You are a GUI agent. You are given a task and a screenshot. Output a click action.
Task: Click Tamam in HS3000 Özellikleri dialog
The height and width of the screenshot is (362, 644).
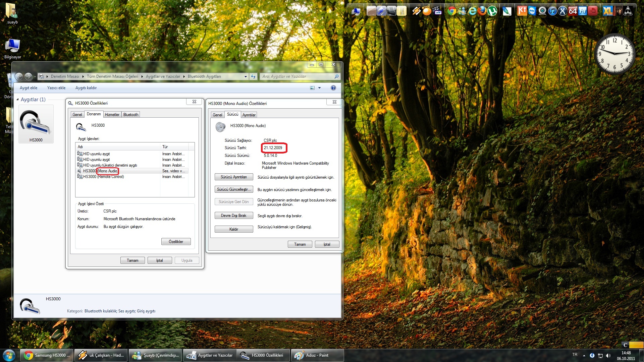pyautogui.click(x=132, y=260)
